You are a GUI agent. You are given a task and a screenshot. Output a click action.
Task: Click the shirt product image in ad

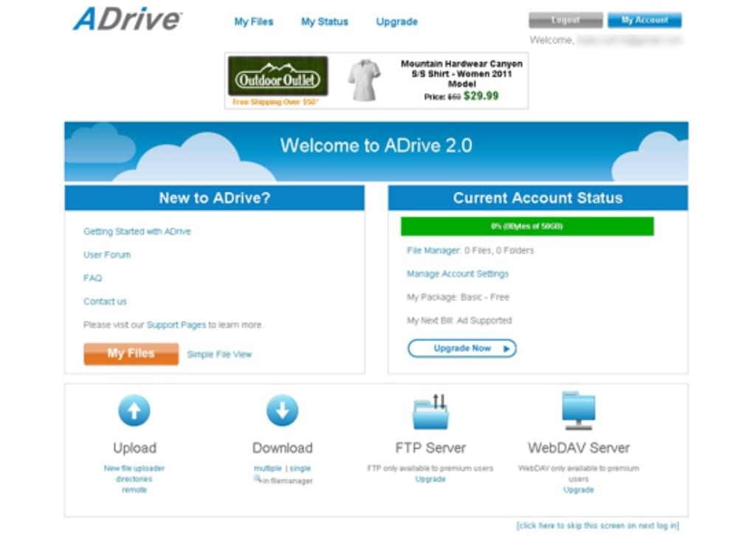364,80
